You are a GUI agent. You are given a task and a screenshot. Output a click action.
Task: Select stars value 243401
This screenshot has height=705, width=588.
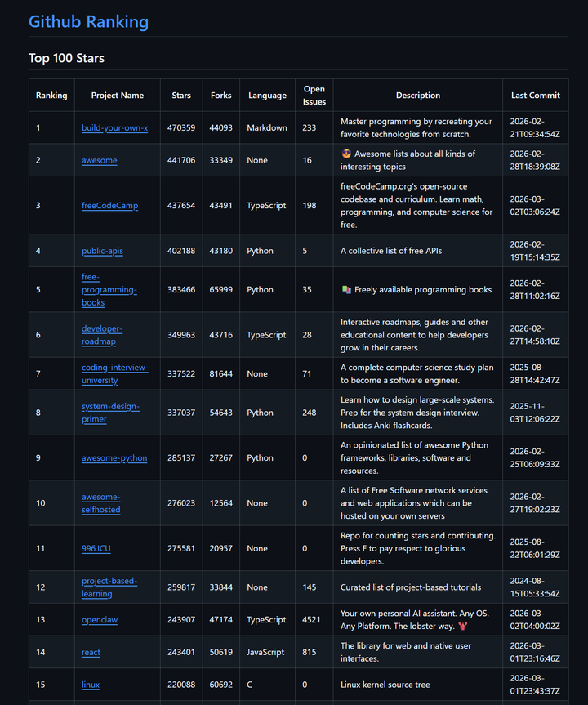[181, 652]
